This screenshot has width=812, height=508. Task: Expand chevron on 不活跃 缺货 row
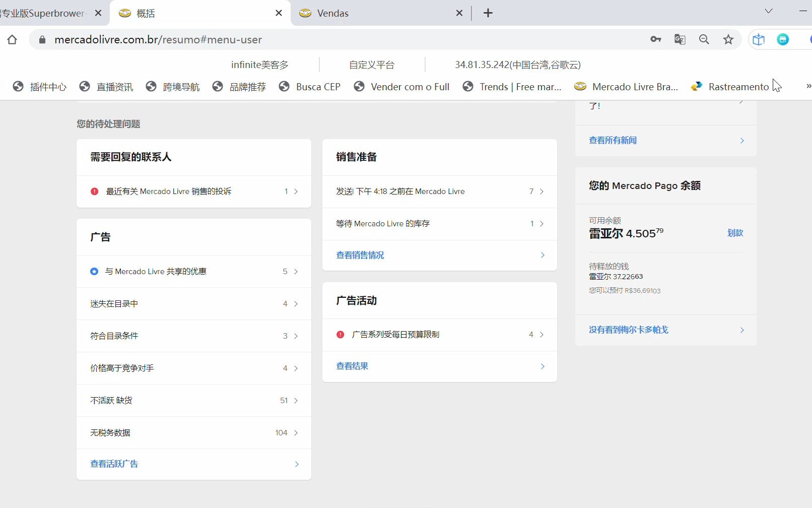click(x=296, y=401)
